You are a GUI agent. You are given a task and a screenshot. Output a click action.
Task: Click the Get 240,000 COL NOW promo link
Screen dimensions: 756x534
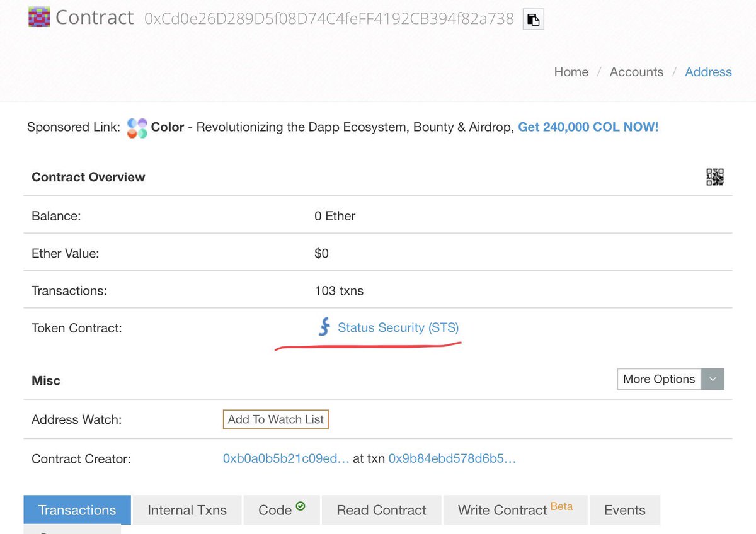click(x=588, y=127)
